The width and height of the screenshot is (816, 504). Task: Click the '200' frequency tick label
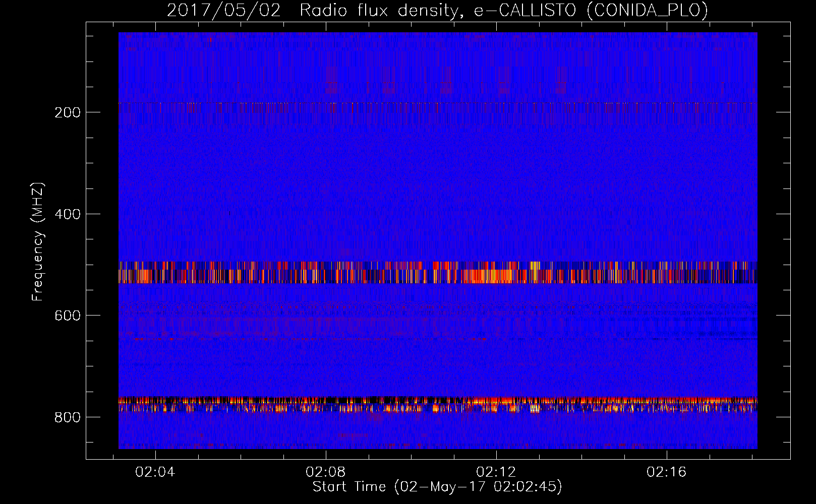coord(68,112)
